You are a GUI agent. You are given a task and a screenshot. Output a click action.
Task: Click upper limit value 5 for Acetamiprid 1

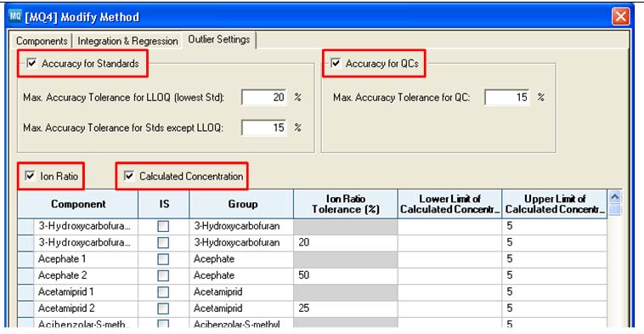pos(555,292)
